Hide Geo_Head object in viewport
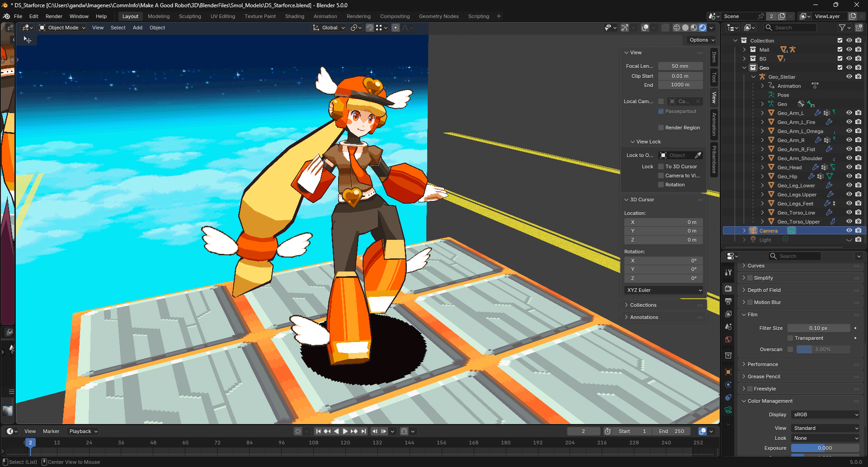The image size is (868, 467). (x=849, y=167)
